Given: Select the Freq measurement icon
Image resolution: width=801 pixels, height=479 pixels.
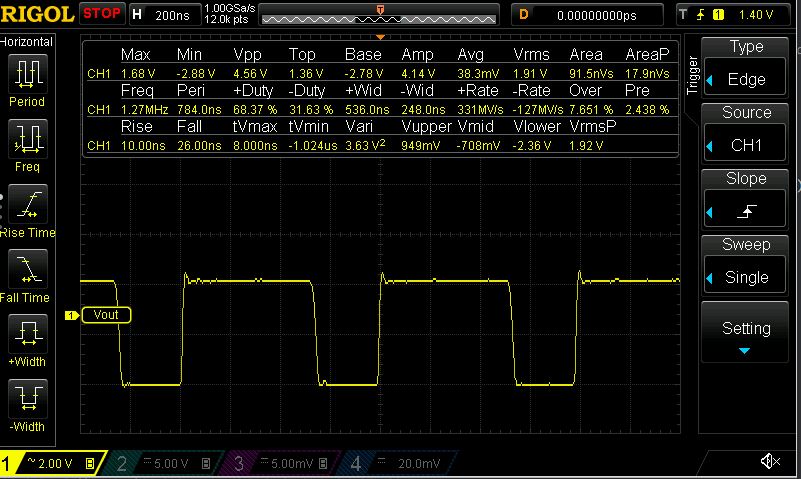Looking at the screenshot, I should [28, 139].
